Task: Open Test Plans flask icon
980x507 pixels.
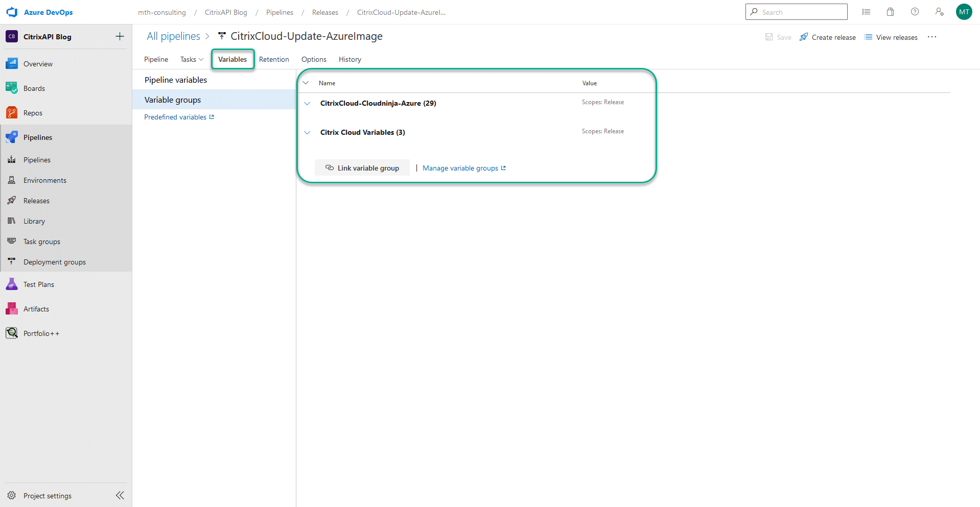Action: point(12,284)
